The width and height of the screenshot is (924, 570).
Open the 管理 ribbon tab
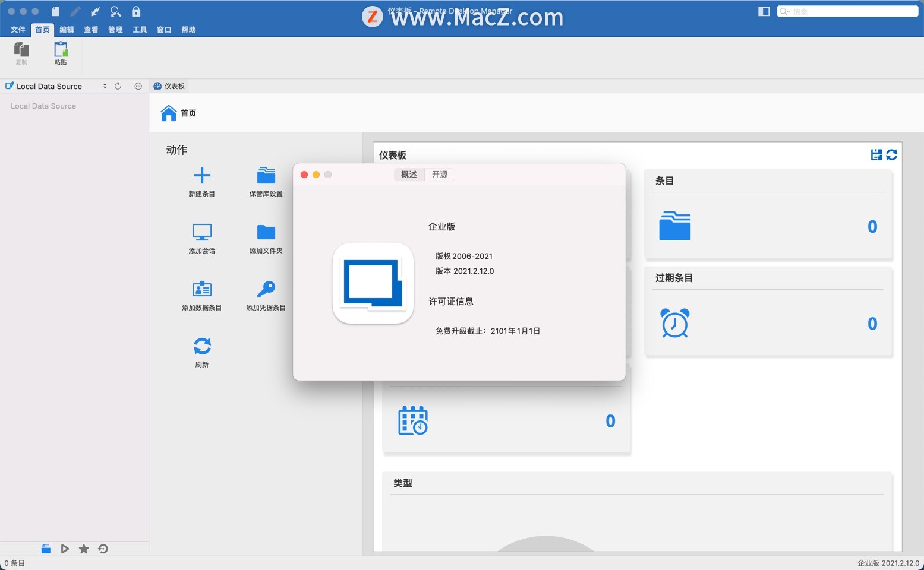115,30
